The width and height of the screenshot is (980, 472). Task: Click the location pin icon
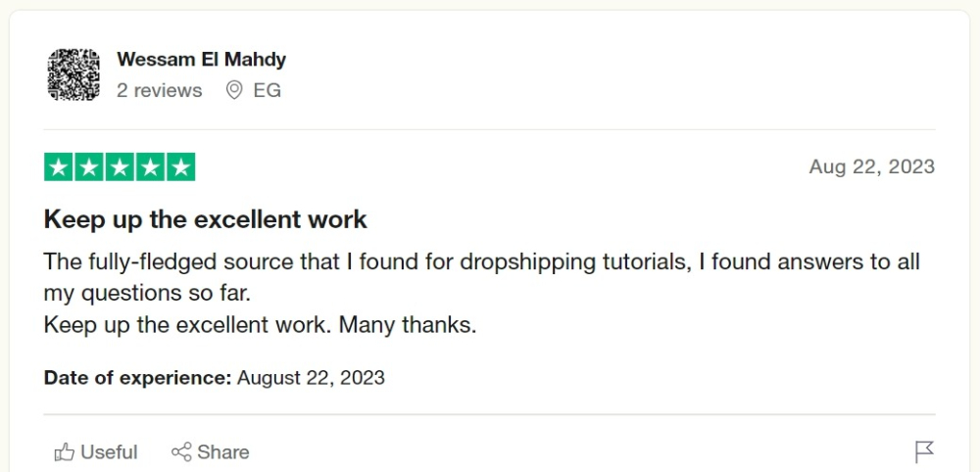[234, 90]
